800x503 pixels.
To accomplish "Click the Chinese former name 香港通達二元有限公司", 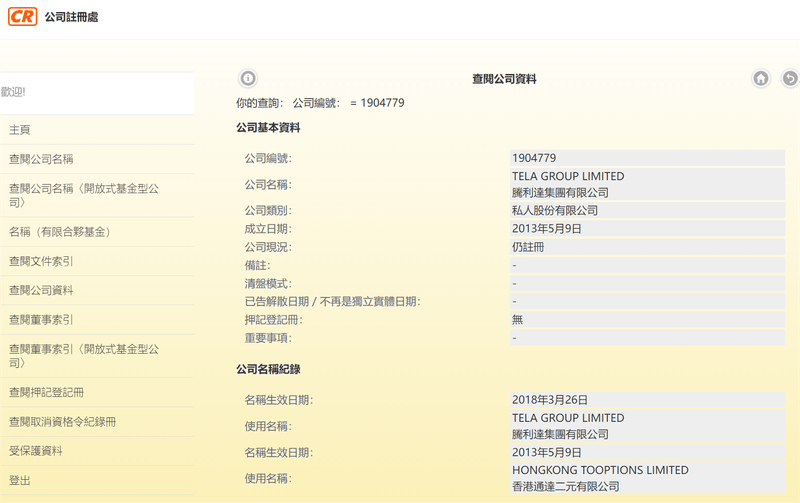I will [565, 487].
